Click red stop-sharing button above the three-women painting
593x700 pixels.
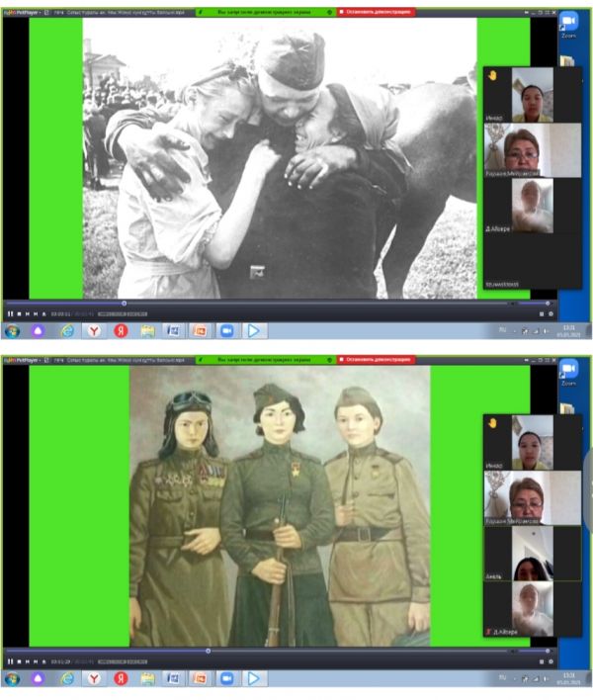[x=375, y=360]
